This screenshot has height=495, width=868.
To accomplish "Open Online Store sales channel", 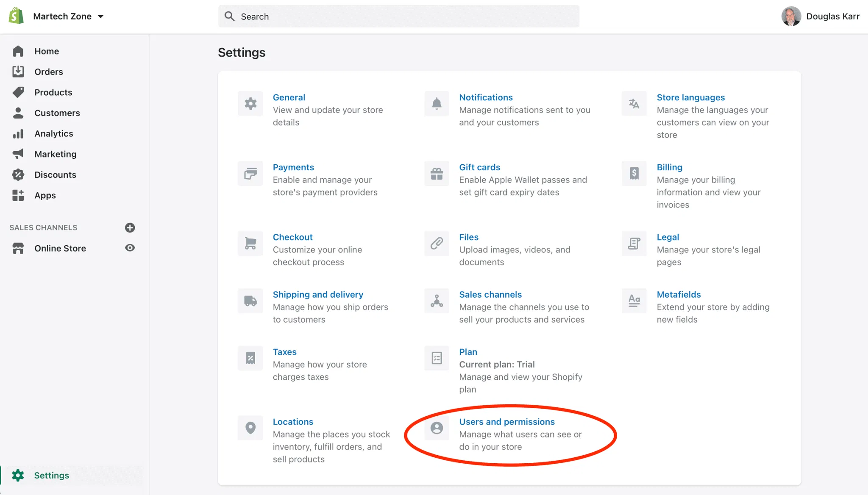I will tap(60, 249).
